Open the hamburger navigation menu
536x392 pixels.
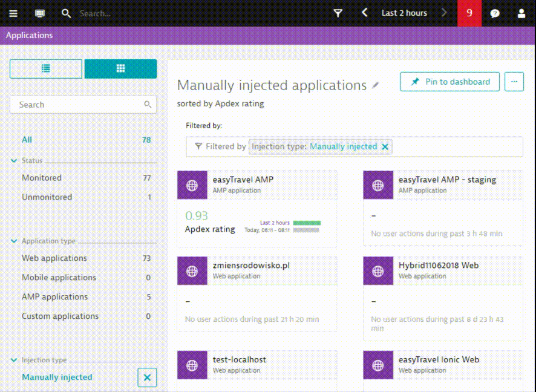[13, 13]
